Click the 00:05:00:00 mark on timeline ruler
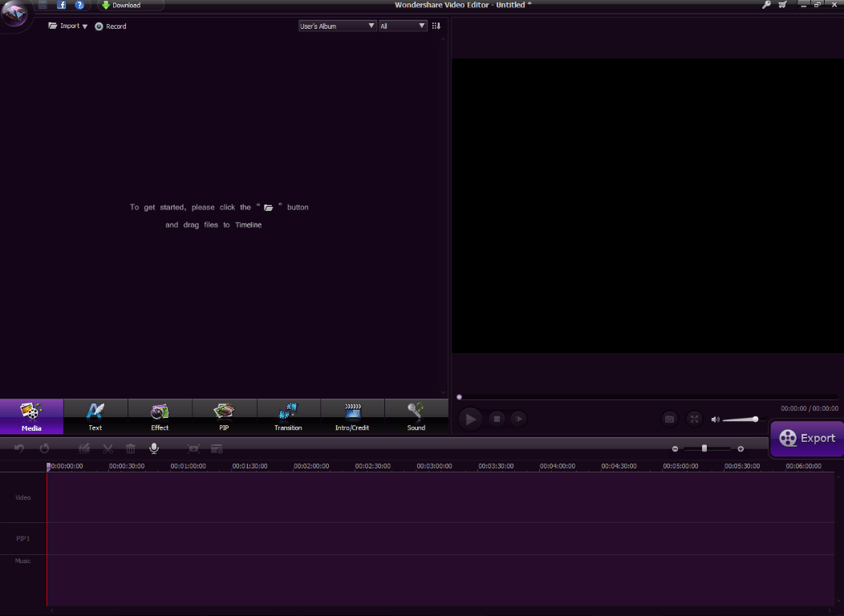 (x=680, y=466)
